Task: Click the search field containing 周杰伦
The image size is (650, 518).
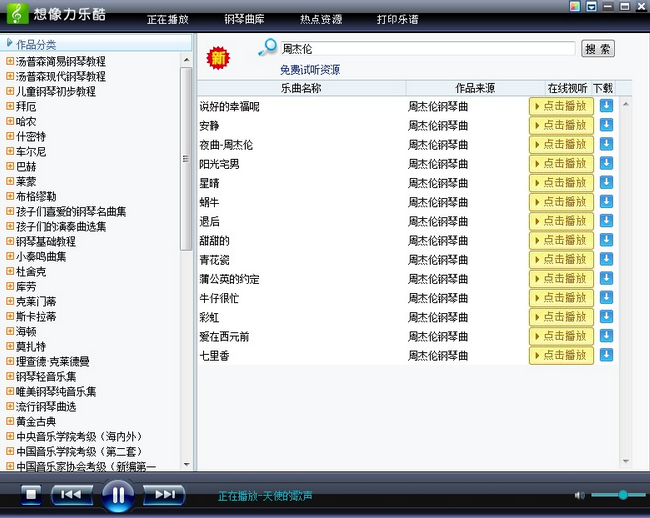Action: [x=428, y=49]
